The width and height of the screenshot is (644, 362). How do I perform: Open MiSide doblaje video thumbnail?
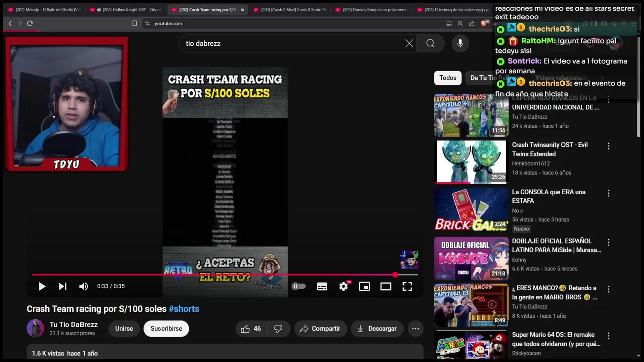click(471, 258)
